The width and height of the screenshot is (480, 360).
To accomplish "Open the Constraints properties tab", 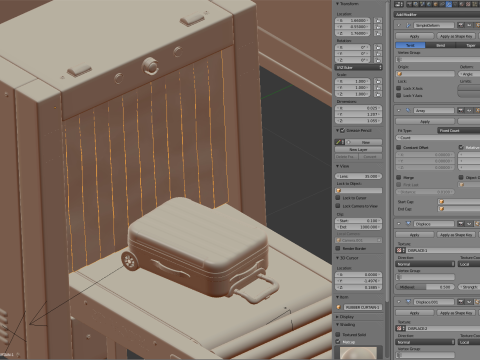I will coord(442,4).
